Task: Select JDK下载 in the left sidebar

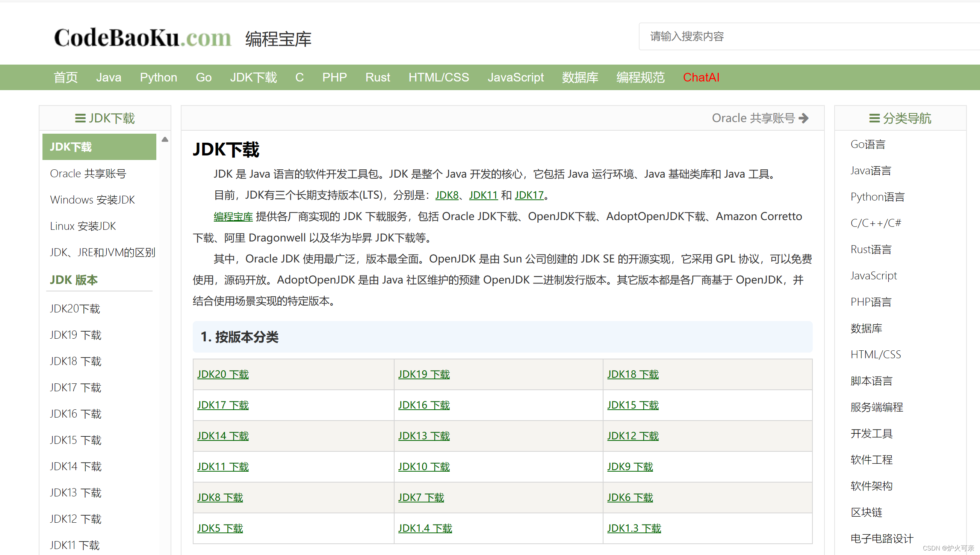Action: (71, 146)
